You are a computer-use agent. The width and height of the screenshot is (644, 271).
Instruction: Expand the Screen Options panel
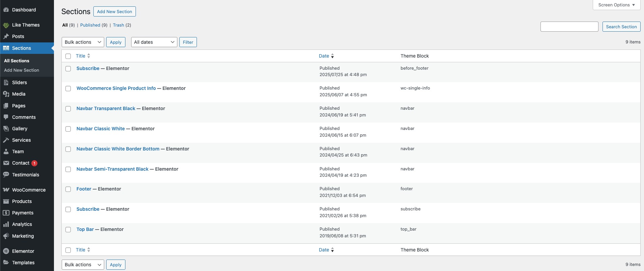click(x=616, y=5)
